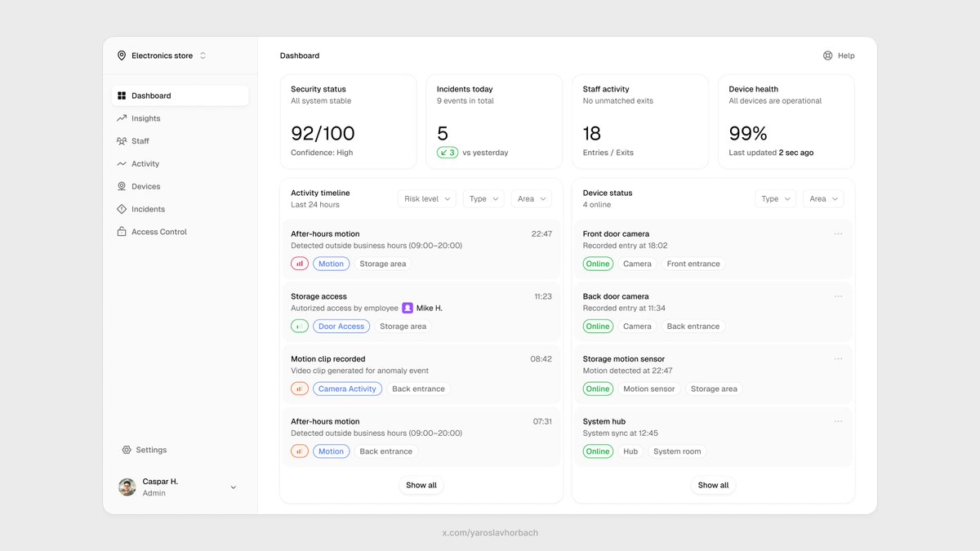Viewport: 980px width, 551px height.
Task: Click the 92/100 confidence score
Action: pos(323,133)
